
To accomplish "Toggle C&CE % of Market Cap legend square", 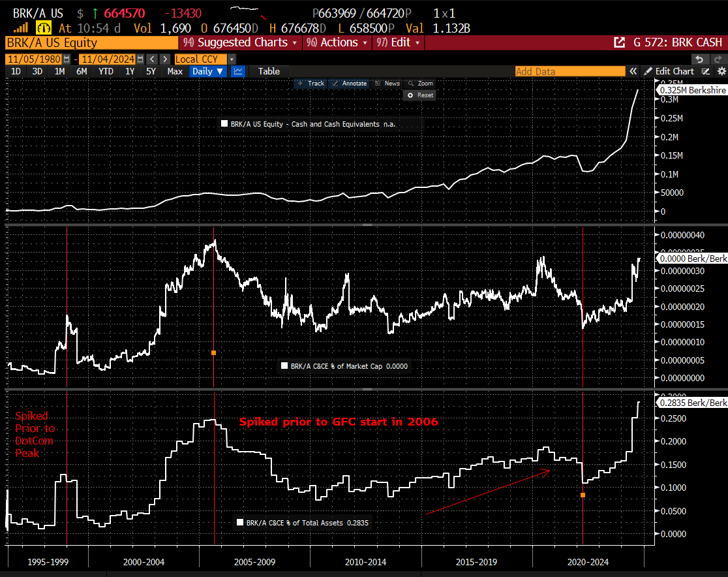I will pyautogui.click(x=284, y=366).
